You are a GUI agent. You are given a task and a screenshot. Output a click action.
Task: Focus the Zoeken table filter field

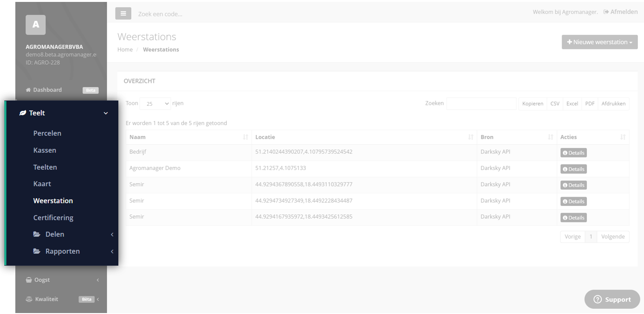tap(482, 103)
